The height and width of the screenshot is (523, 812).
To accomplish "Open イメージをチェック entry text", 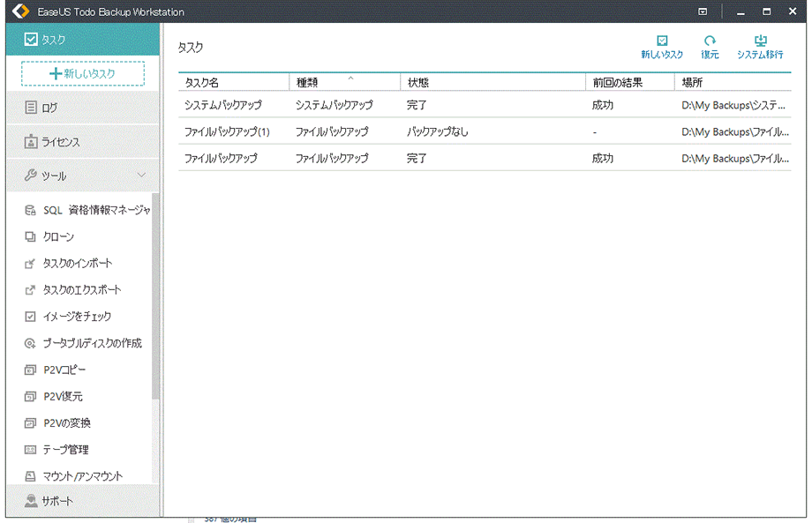I will 77,316.
